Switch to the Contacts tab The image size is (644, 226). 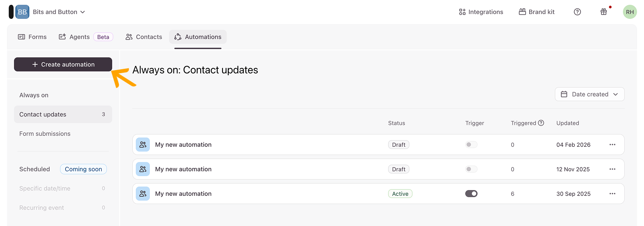tap(144, 37)
